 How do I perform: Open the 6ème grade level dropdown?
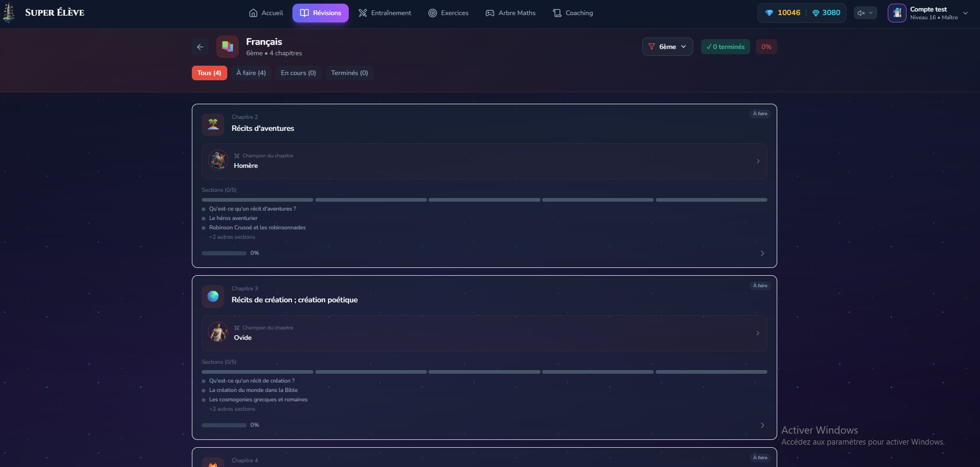click(x=667, y=47)
